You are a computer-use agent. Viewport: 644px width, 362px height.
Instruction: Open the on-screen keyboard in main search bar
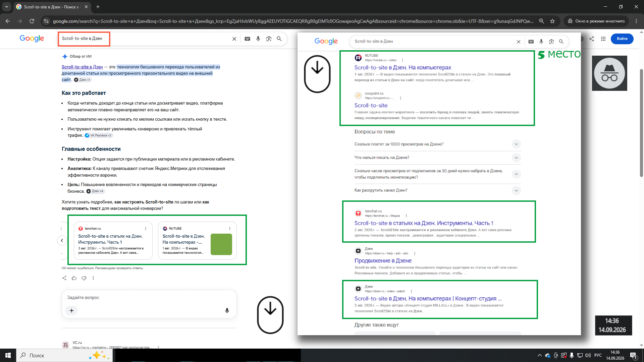point(248,39)
